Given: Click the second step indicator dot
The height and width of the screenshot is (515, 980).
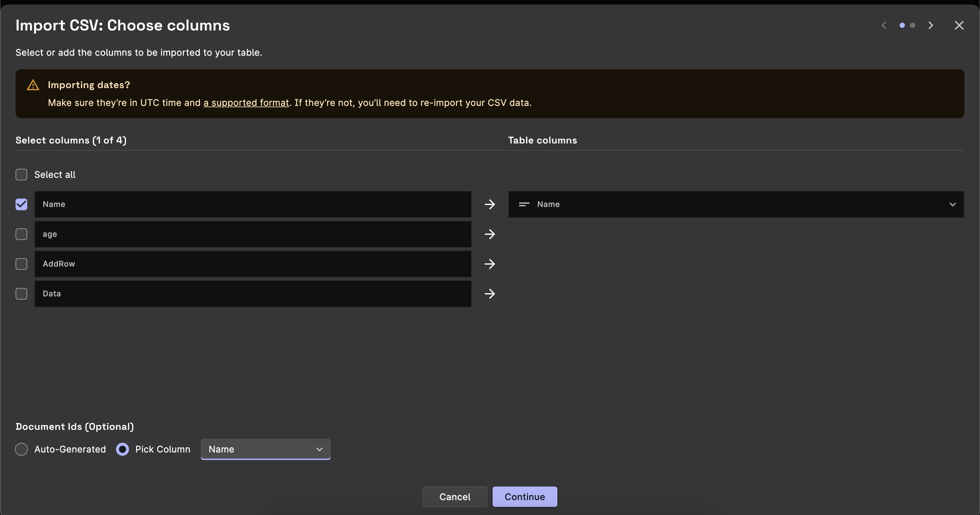Looking at the screenshot, I should tap(913, 26).
